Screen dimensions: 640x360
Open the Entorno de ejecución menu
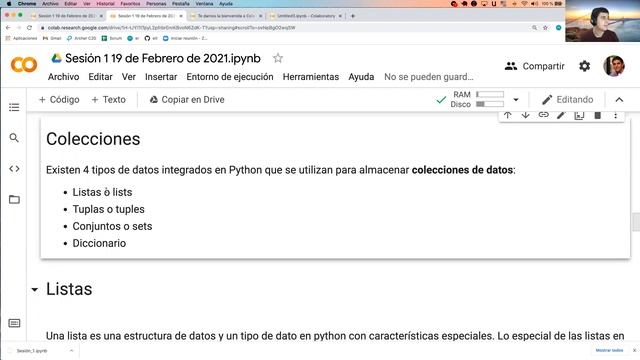(230, 77)
